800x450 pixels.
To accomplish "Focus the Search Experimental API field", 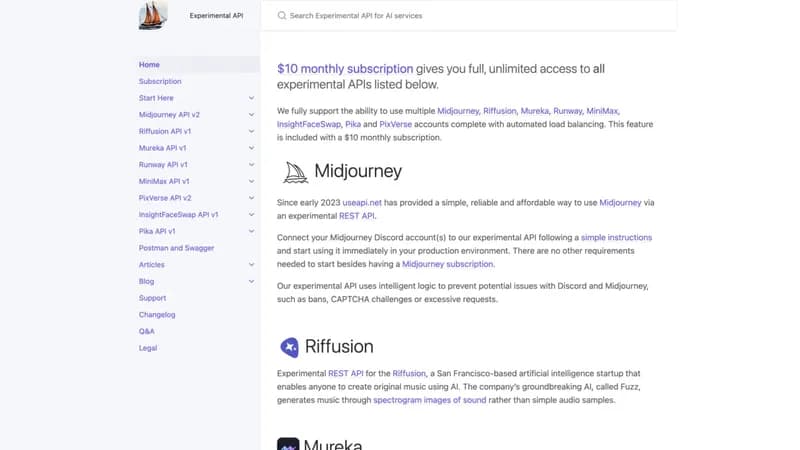I will 468,15.
